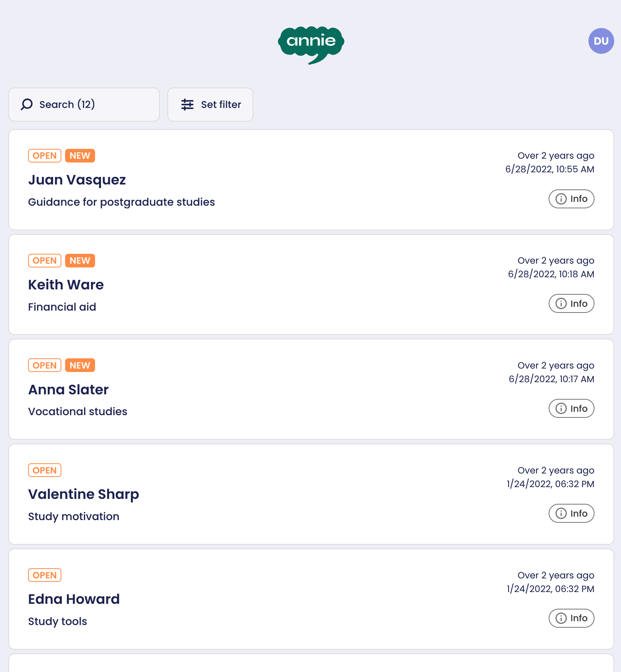
Task: Click the filter sliders icon
Action: tap(187, 105)
